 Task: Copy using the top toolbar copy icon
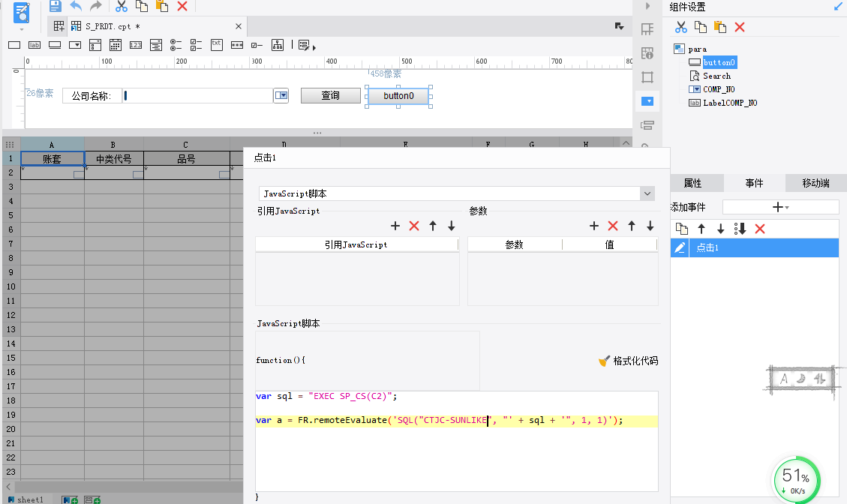pos(142,6)
